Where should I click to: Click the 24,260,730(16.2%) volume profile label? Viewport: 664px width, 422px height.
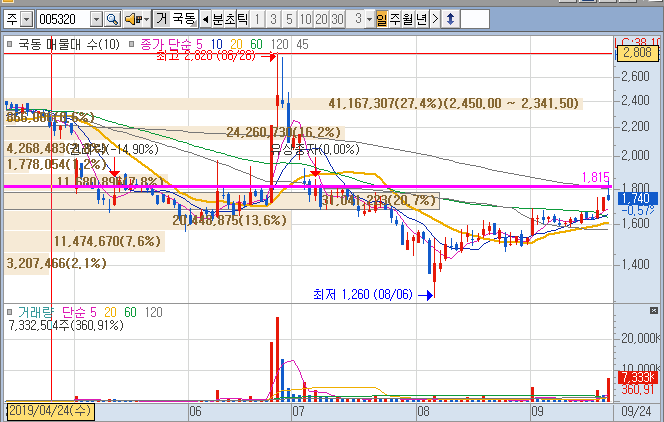click(283, 132)
